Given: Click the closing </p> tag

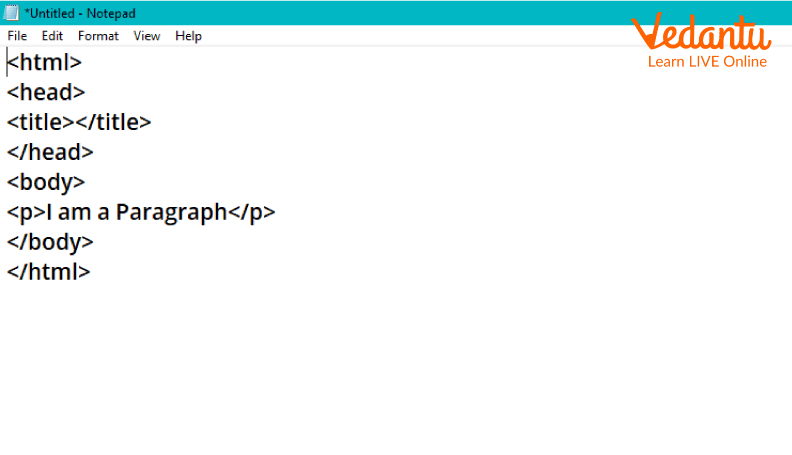Looking at the screenshot, I should [251, 212].
